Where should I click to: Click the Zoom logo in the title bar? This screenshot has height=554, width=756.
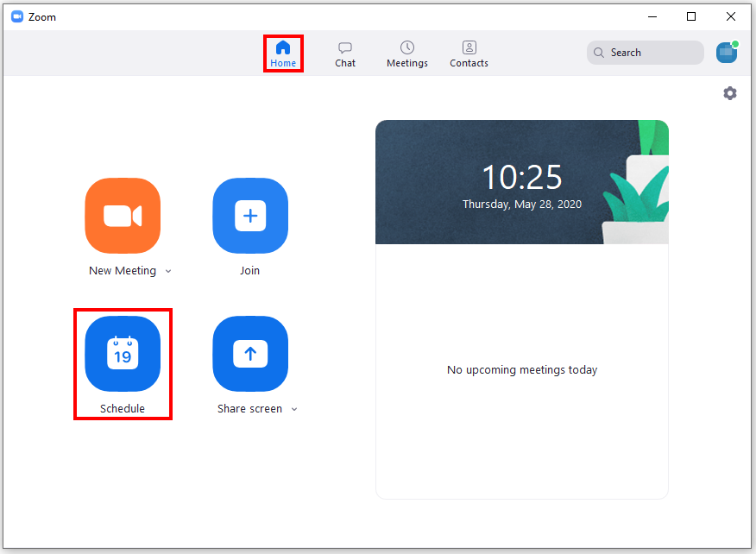click(x=16, y=16)
